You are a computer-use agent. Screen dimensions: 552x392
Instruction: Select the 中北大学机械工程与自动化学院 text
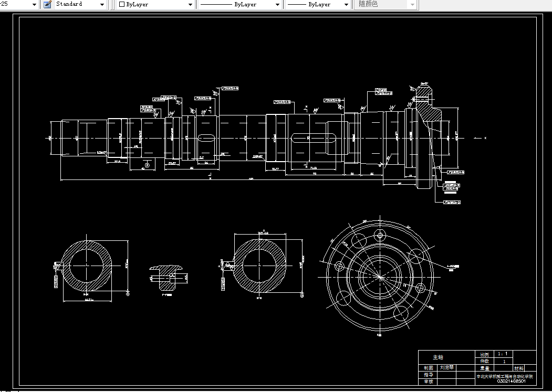(x=505, y=376)
